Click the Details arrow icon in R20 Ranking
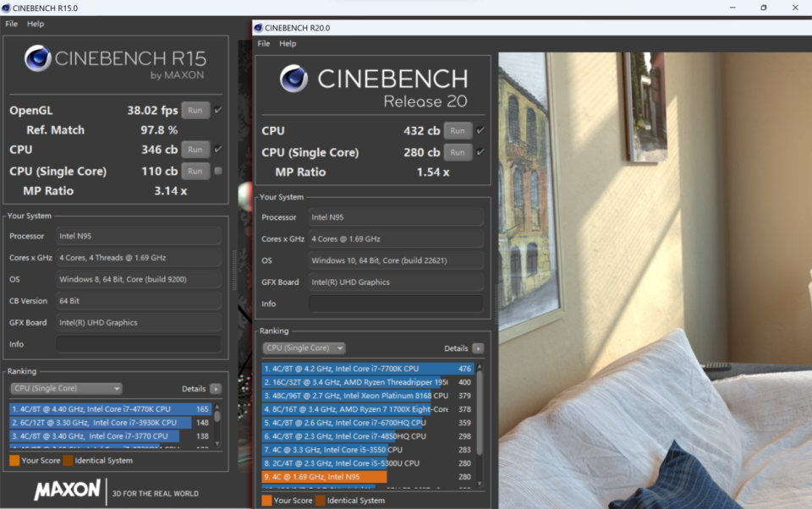 coord(478,348)
